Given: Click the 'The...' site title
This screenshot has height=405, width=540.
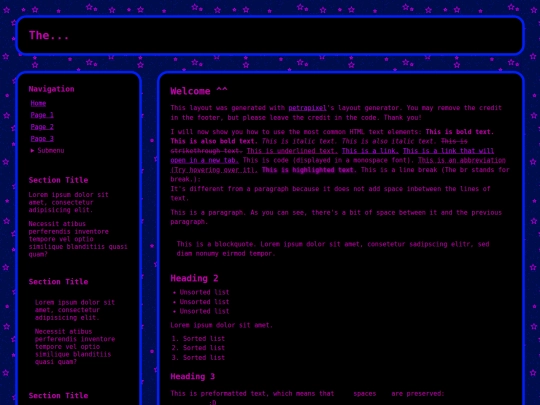Looking at the screenshot, I should click(49, 35).
